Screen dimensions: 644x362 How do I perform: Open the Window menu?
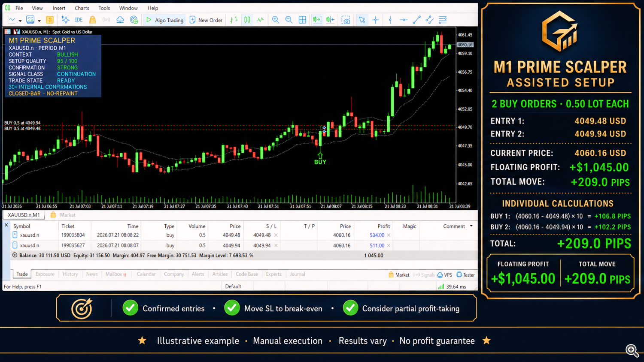point(128,8)
